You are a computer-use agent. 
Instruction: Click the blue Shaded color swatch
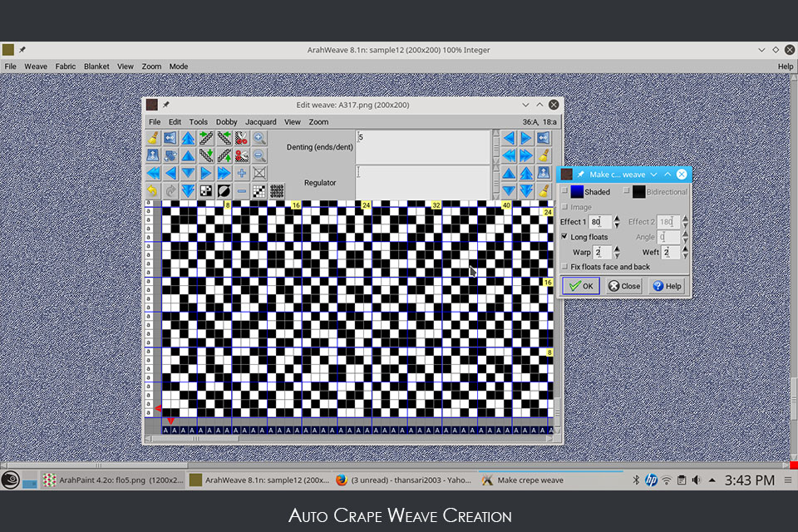[577, 191]
